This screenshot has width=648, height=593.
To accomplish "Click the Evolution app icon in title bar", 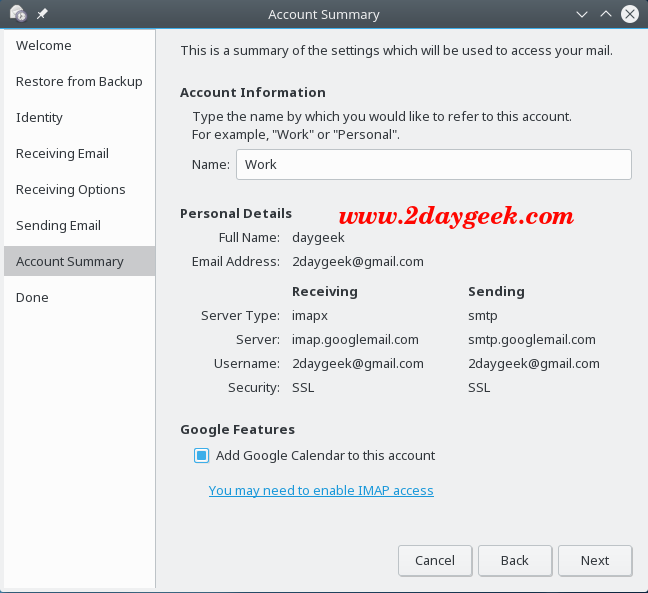I will (x=18, y=14).
